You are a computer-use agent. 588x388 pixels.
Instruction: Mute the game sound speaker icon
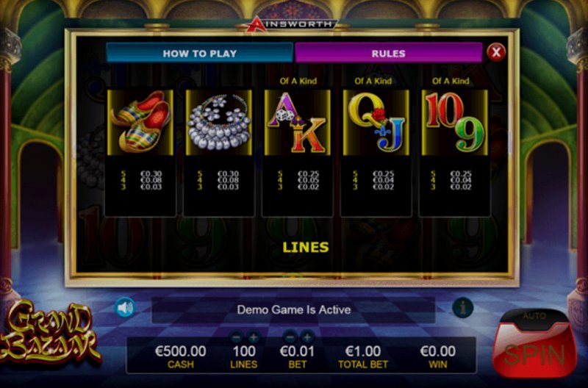pos(125,308)
